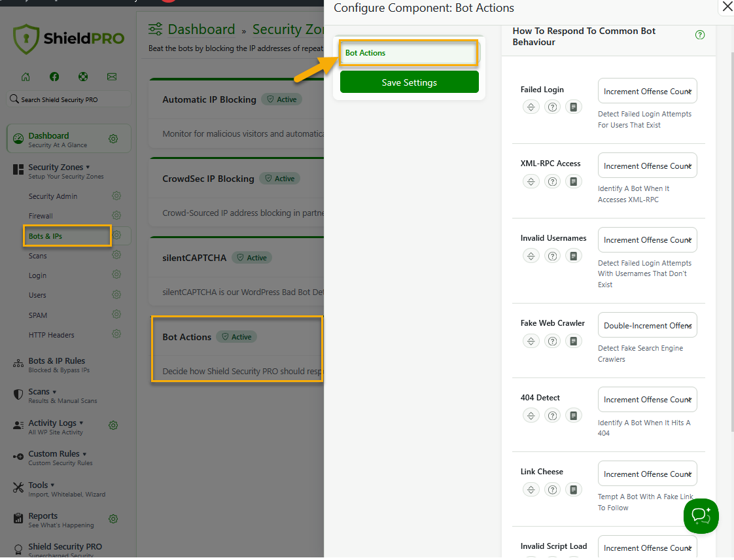Click the up-down arrows icon under 404 Detect

[x=531, y=416]
